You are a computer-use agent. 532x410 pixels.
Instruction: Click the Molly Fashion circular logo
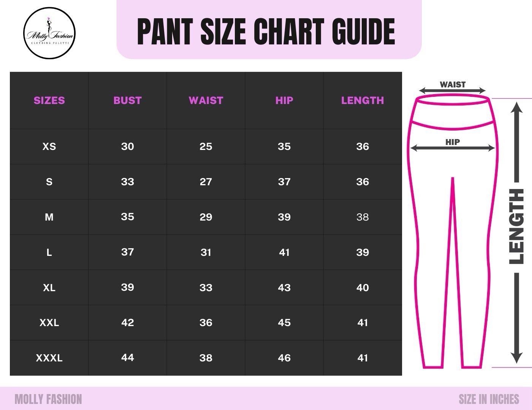tap(49, 33)
